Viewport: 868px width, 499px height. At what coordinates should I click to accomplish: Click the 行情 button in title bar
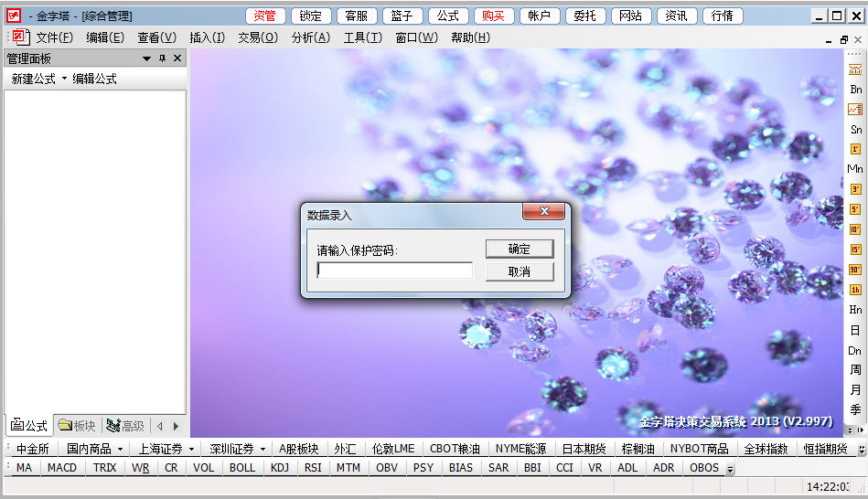pos(723,16)
